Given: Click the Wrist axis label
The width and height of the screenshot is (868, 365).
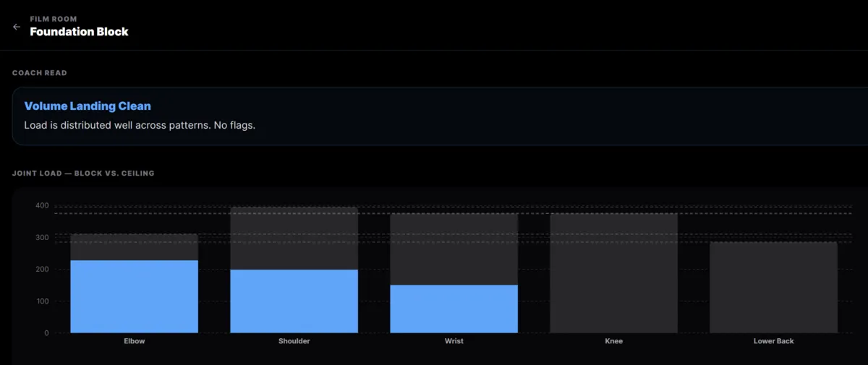Looking at the screenshot, I should coord(454,341).
